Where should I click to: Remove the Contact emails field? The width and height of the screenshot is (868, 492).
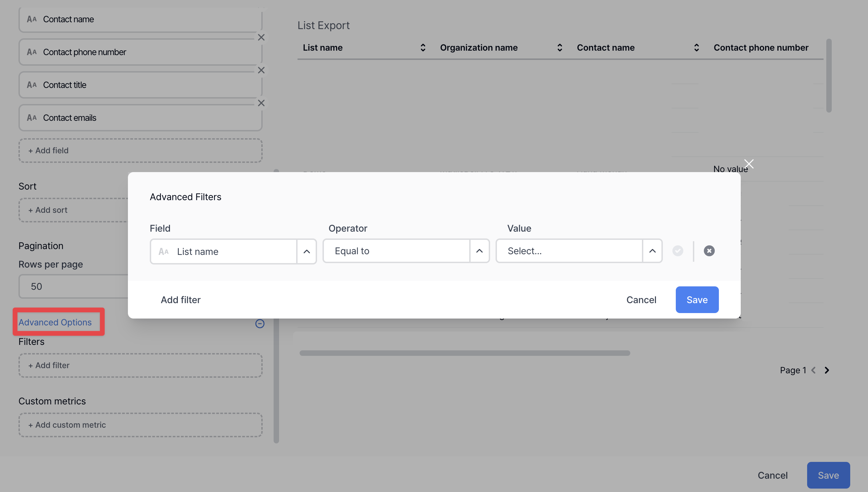click(261, 103)
